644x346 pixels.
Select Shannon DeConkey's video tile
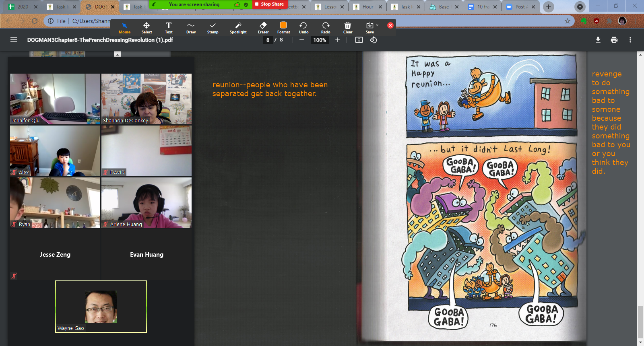point(147,99)
